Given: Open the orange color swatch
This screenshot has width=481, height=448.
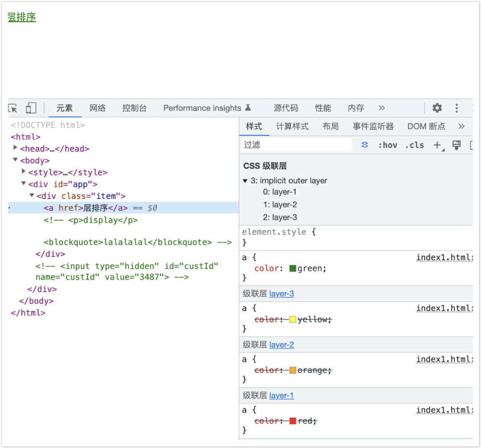Looking at the screenshot, I should pos(293,371).
